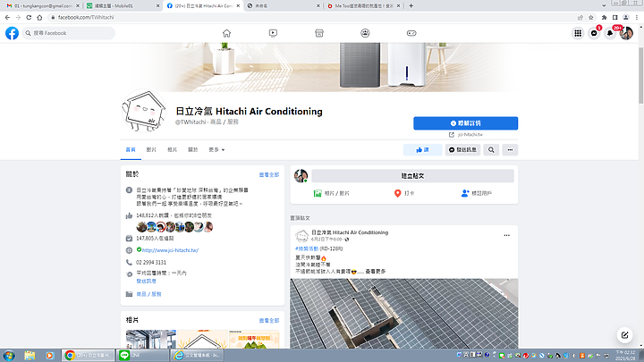
Task: Select the 首頁 tab
Action: [x=131, y=150]
